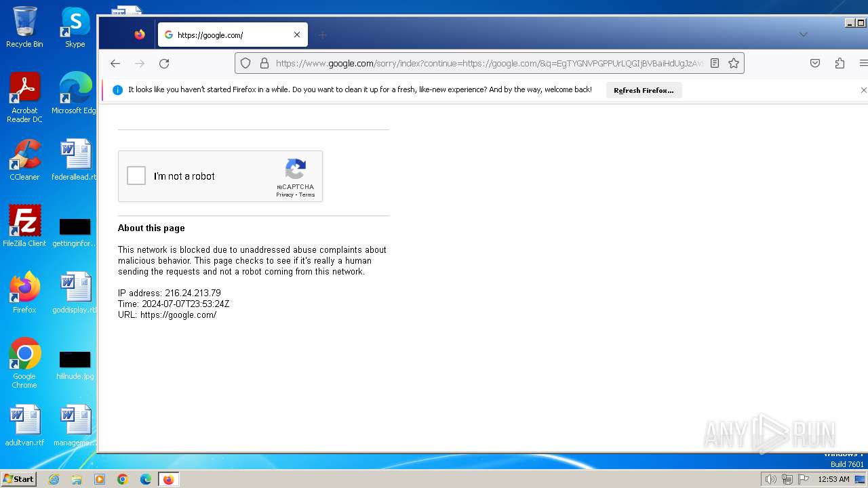Image resolution: width=868 pixels, height=488 pixels.
Task: Focus the Firefox address bar
Action: coord(488,63)
